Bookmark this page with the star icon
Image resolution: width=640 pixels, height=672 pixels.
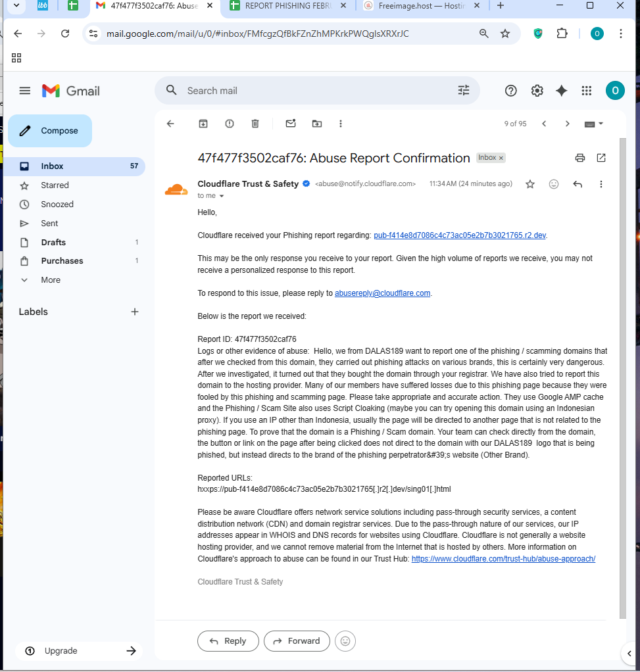(x=505, y=34)
